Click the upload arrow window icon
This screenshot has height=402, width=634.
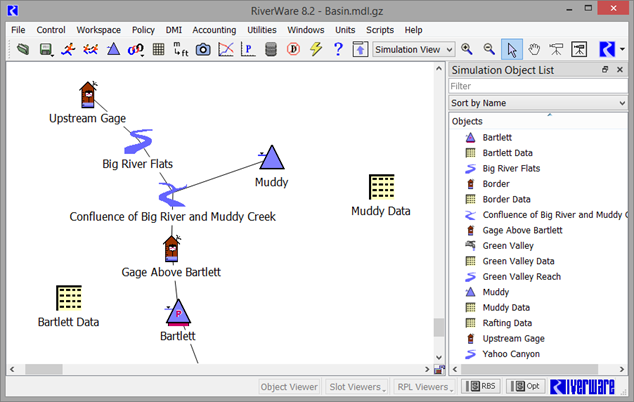pyautogui.click(x=360, y=49)
